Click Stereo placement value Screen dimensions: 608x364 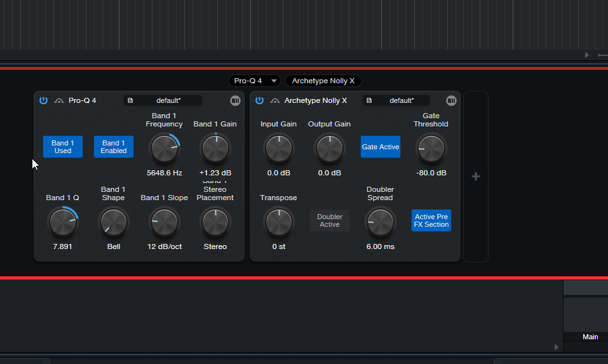pyautogui.click(x=215, y=246)
